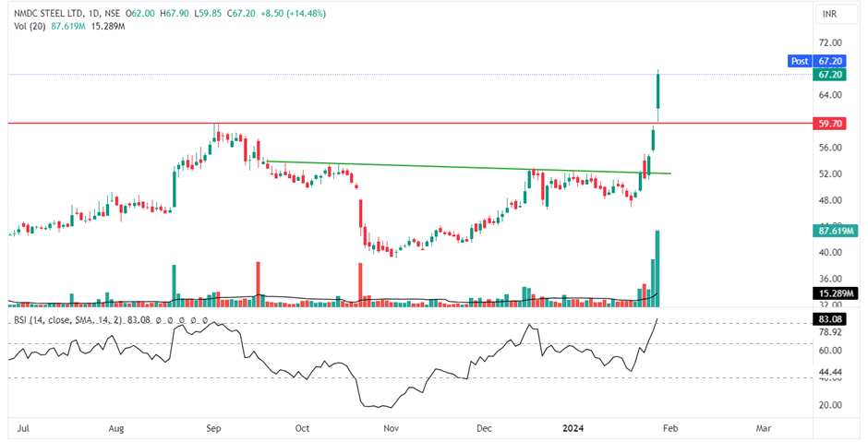Select the green sloping trendline
The width and height of the screenshot is (868, 442).
tap(416, 167)
